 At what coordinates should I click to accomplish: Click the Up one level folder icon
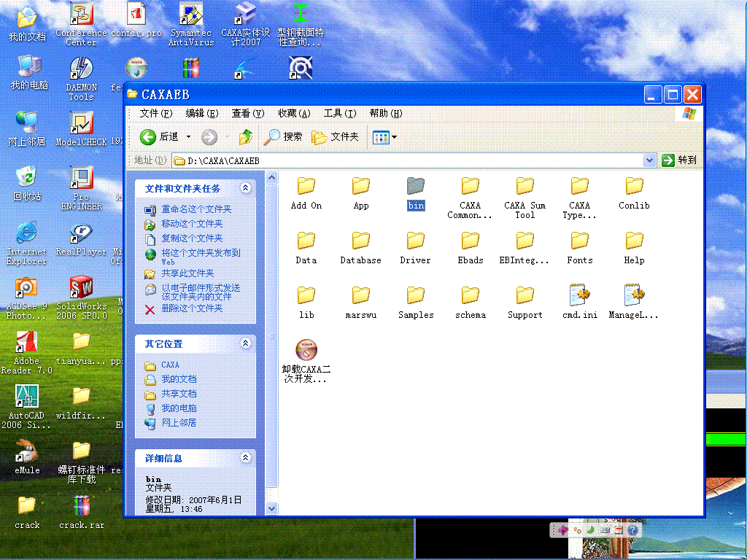point(246,136)
